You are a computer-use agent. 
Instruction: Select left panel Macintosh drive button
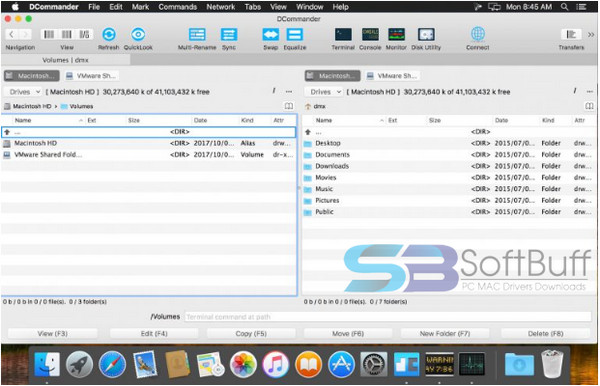(x=32, y=76)
